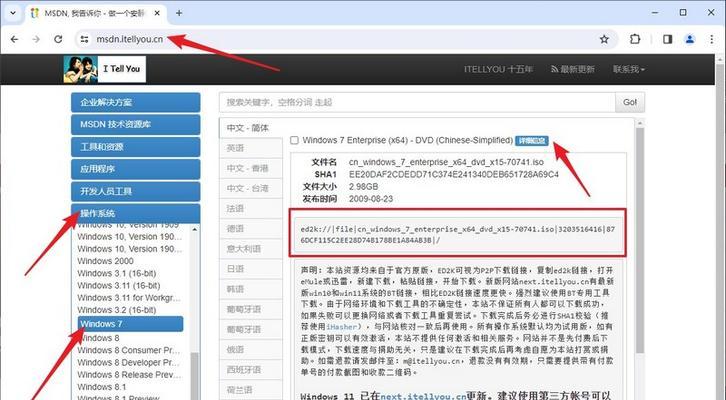This screenshot has height=400, width=726.
Task: Expand 企业解决方案 category
Action: [136, 102]
